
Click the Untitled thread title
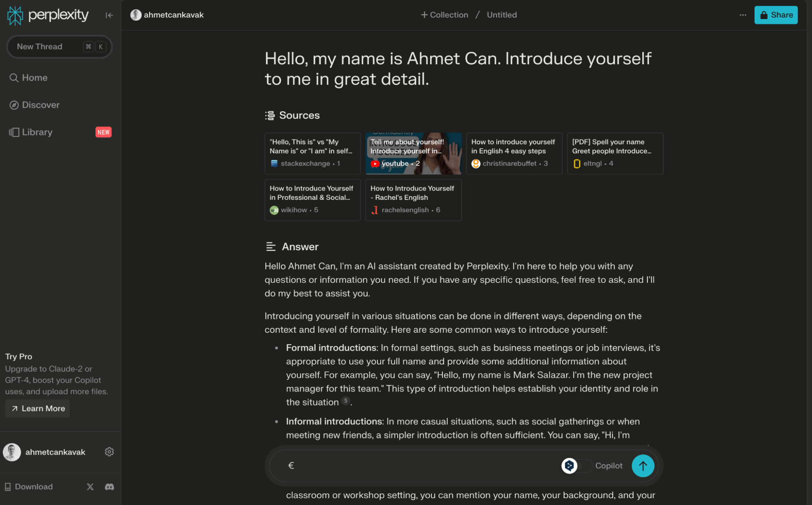502,15
